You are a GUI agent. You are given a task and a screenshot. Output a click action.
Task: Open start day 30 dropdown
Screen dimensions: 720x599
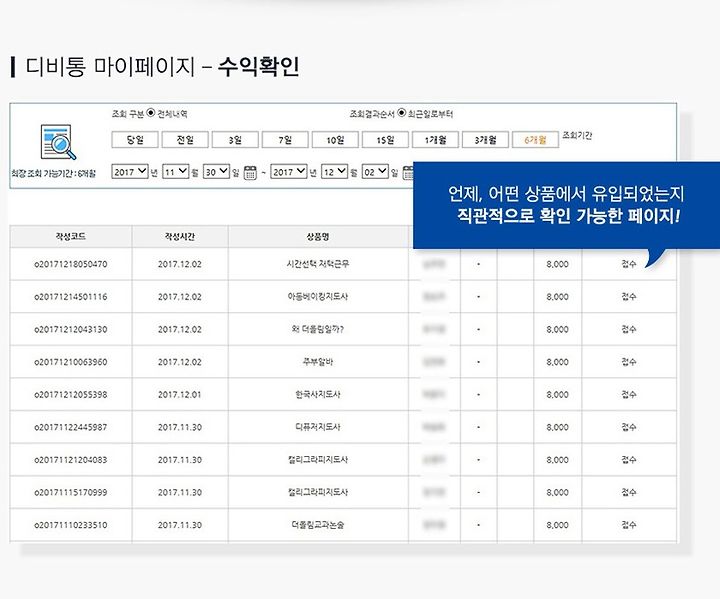216,172
